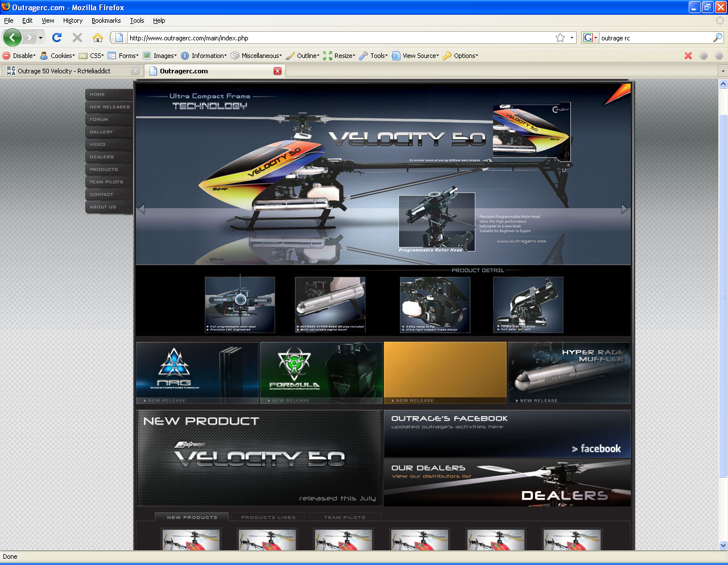The height and width of the screenshot is (565, 728).
Task: Close the Outragerc.com tab
Action: point(278,71)
